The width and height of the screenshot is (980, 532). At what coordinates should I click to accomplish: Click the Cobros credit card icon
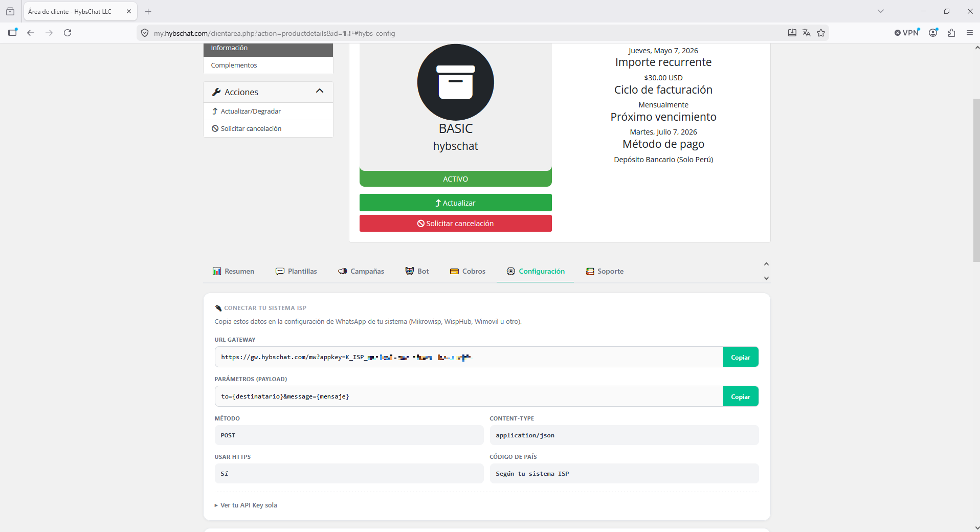[x=454, y=271]
